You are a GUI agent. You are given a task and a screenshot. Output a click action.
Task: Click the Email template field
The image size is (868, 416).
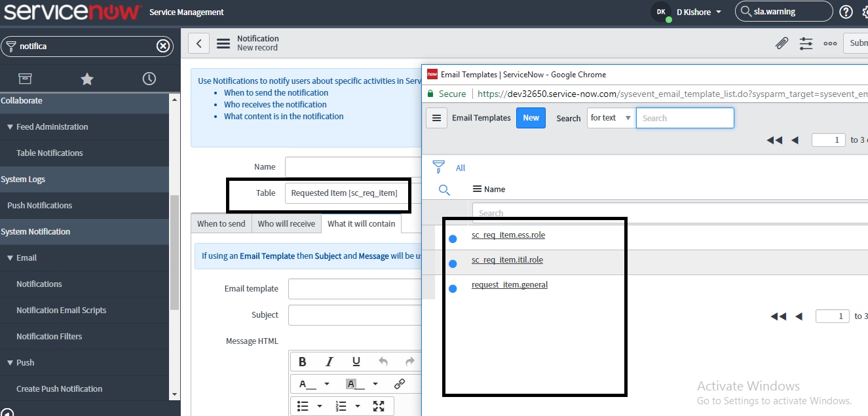[x=354, y=288]
